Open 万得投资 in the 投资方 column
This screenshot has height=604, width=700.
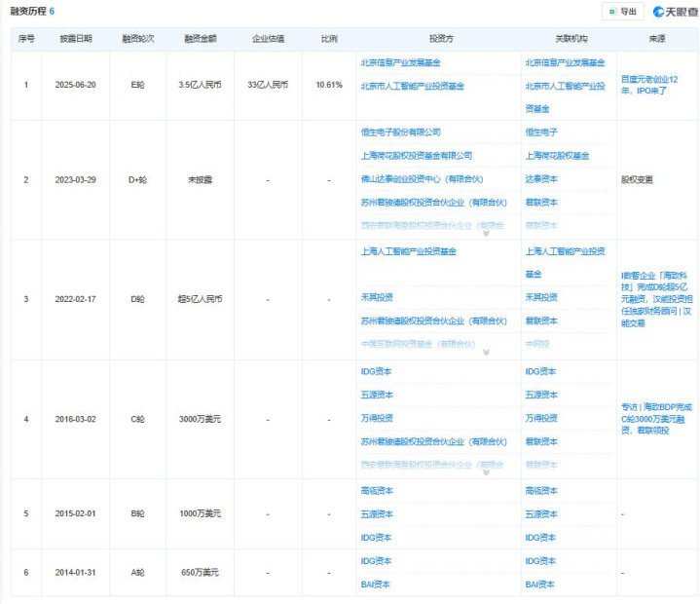(377, 418)
